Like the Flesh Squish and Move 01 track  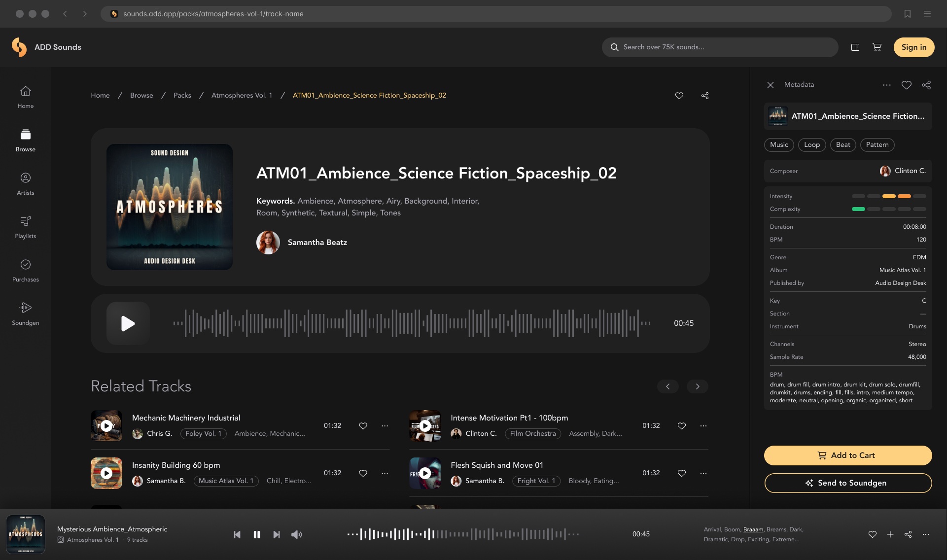pos(682,473)
